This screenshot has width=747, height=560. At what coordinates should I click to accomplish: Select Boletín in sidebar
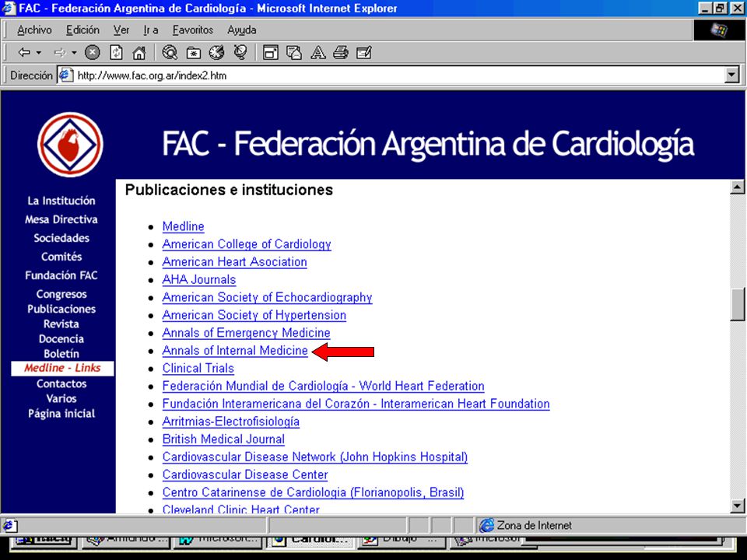click(61, 354)
